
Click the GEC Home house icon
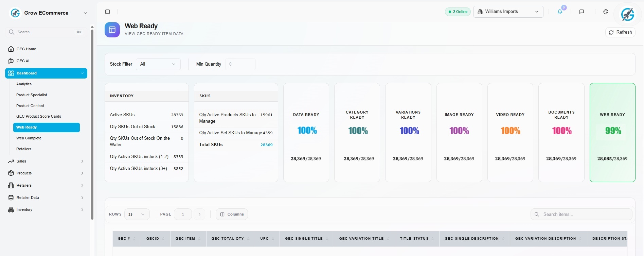11,49
